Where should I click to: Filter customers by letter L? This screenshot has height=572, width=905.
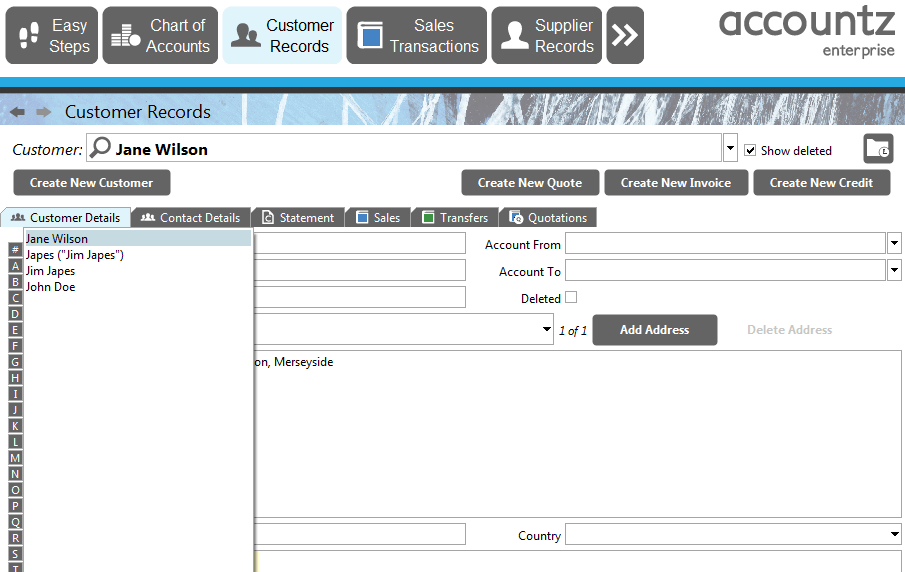click(x=16, y=442)
